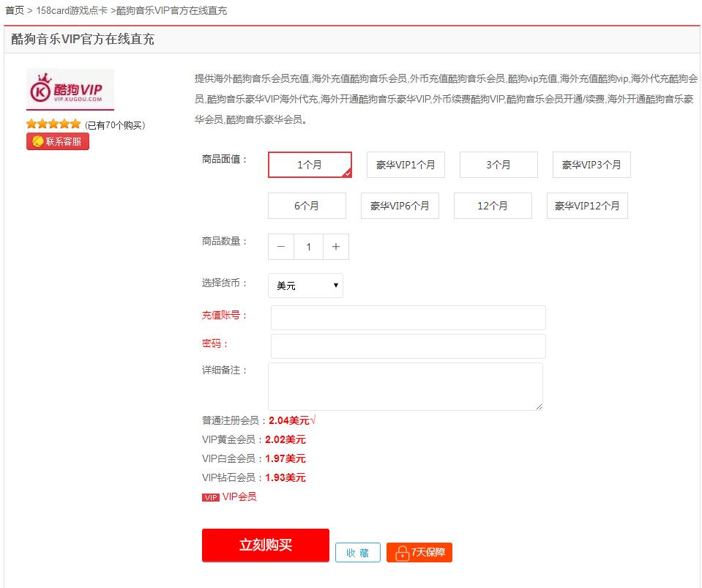Image resolution: width=702 pixels, height=588 pixels.
Task: Select the 6个月 plan
Action: (x=307, y=206)
